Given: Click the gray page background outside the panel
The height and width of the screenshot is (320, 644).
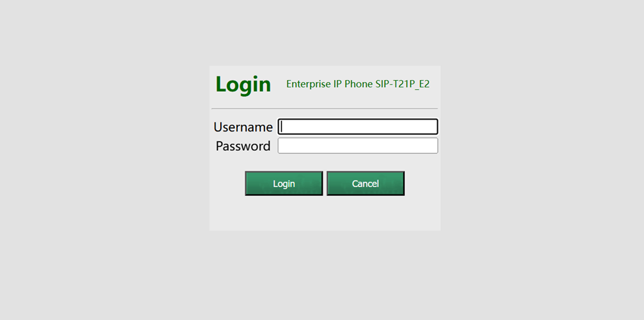Looking at the screenshot, I should click(102, 165).
